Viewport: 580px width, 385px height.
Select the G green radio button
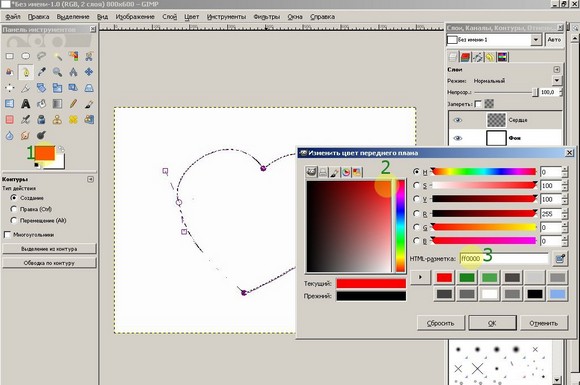(x=417, y=227)
